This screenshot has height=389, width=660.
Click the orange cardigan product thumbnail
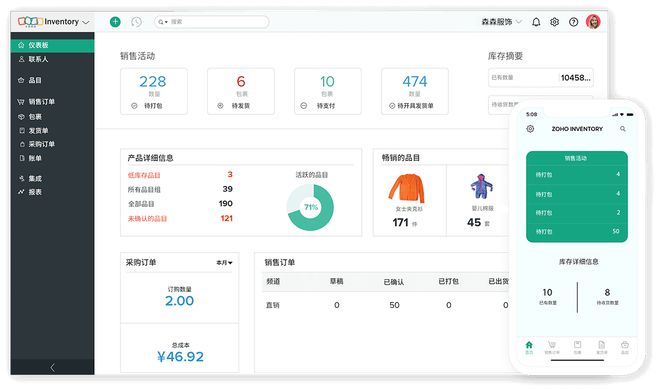point(407,188)
